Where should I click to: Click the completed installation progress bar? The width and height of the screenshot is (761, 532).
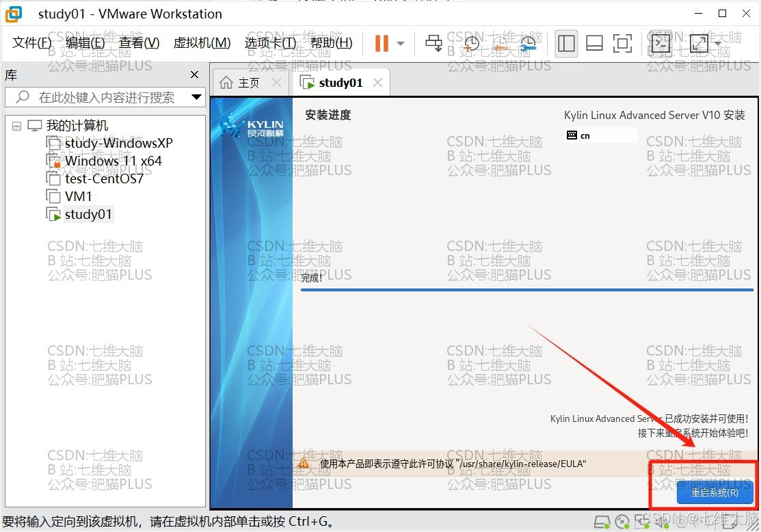[527, 290]
